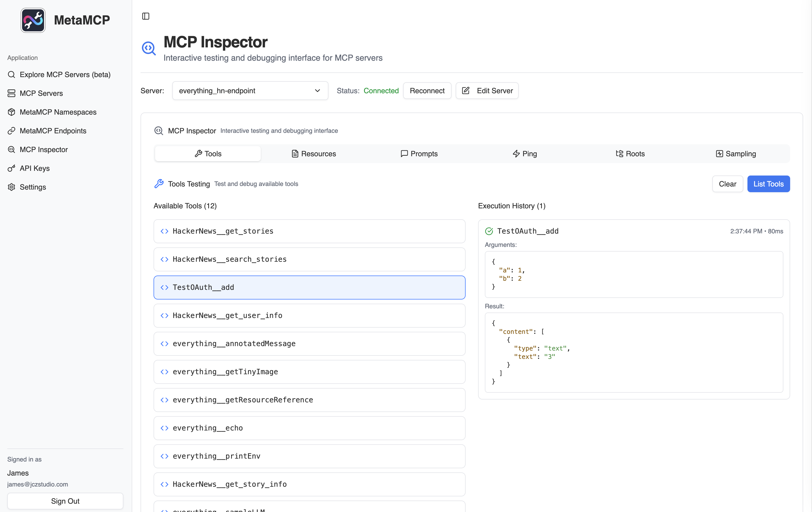Open the Prompts tab
This screenshot has height=512, width=812.
(x=419, y=154)
